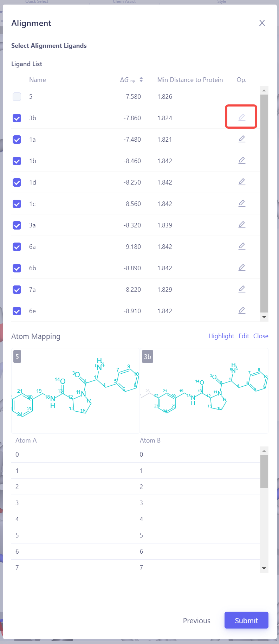Click the pencil icon for ligand 6b
Image resolution: width=279 pixels, height=644 pixels.
click(x=241, y=268)
